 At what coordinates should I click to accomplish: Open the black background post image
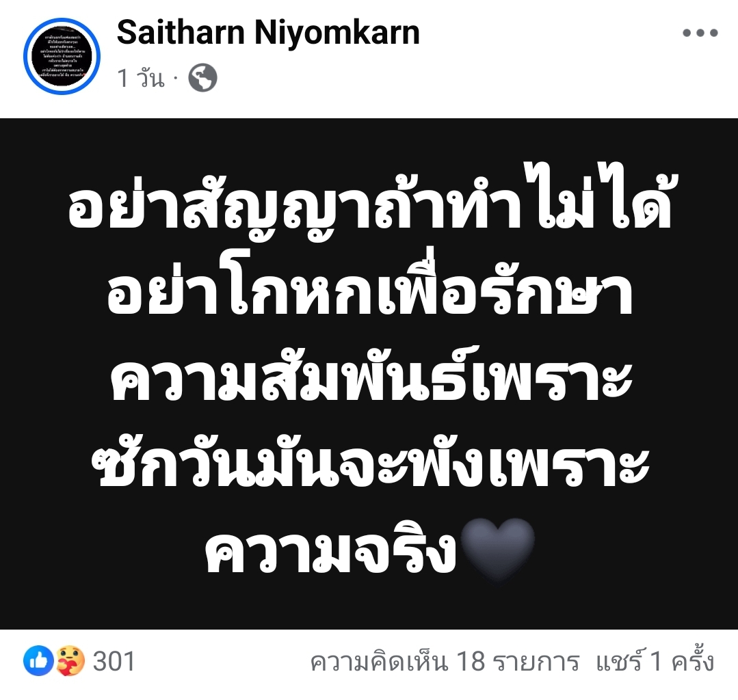click(x=369, y=373)
